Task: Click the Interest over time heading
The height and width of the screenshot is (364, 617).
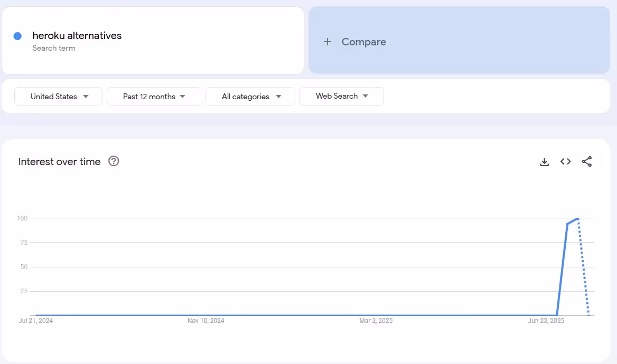Action: (59, 161)
